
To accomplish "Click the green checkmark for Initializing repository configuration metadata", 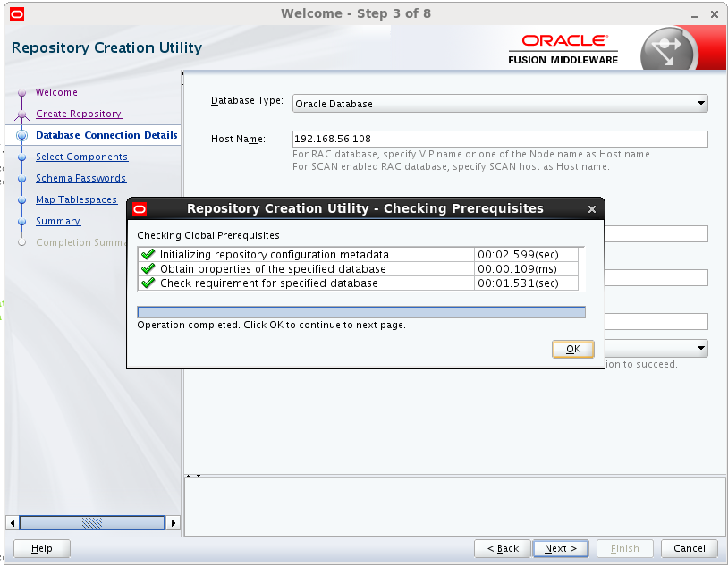I will tap(148, 255).
